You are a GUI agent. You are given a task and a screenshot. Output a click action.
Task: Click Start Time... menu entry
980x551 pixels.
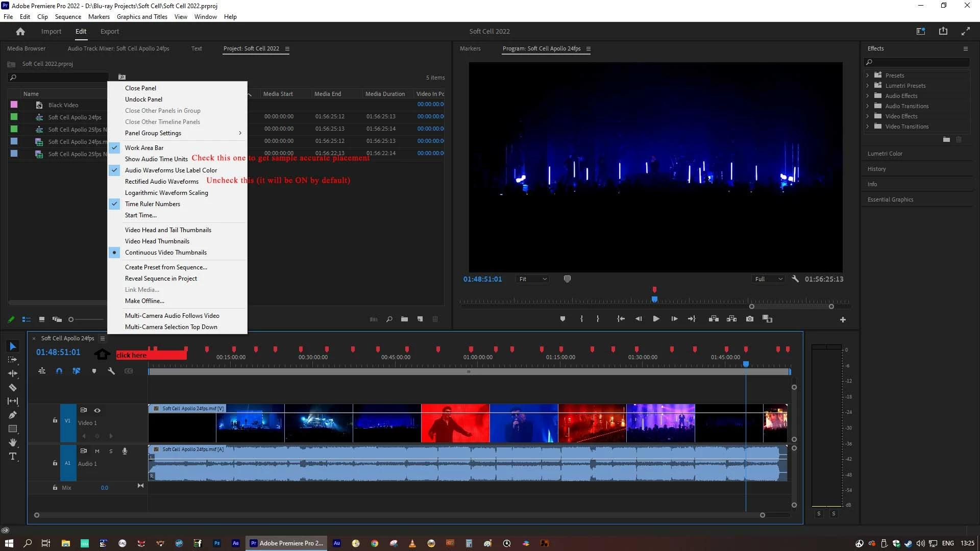pos(140,215)
